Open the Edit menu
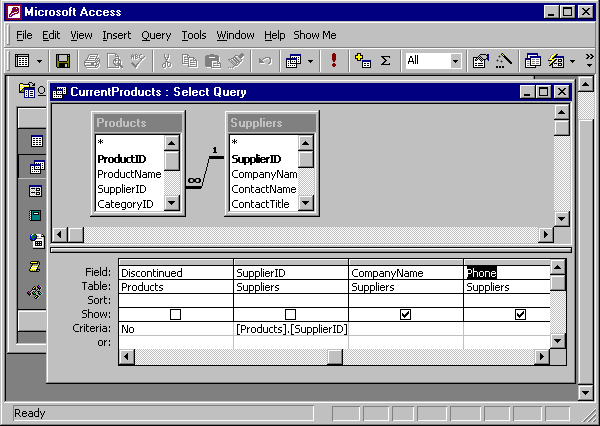This screenshot has width=600, height=426. (x=51, y=35)
